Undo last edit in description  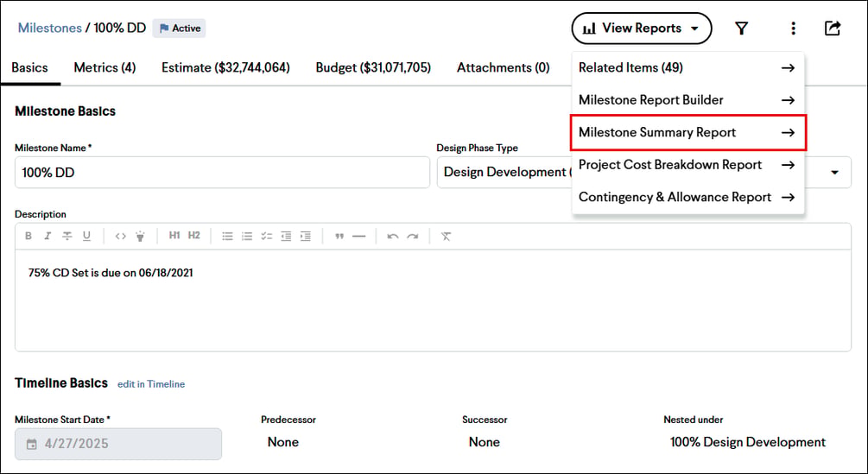392,237
